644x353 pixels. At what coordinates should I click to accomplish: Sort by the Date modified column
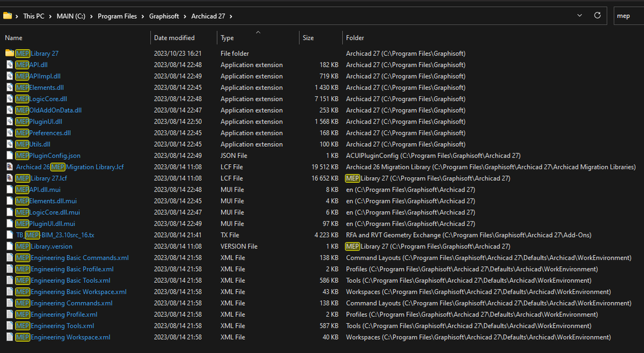pos(174,38)
